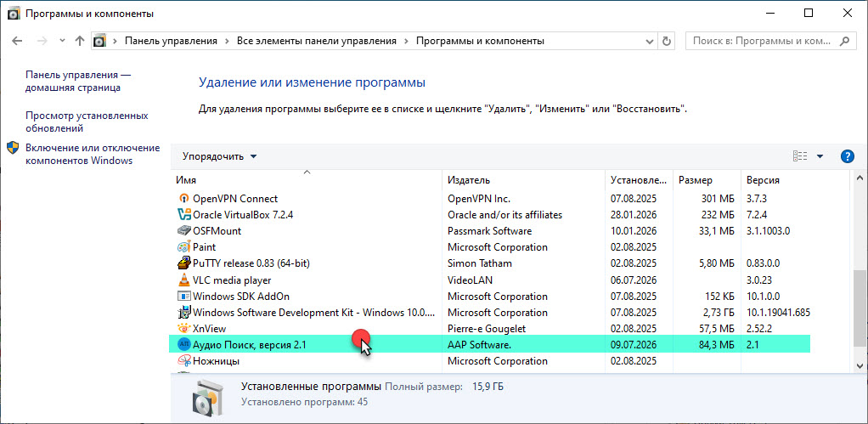Click install date 10.01.2026
Viewport: 868px width, 424px height.
(x=634, y=231)
